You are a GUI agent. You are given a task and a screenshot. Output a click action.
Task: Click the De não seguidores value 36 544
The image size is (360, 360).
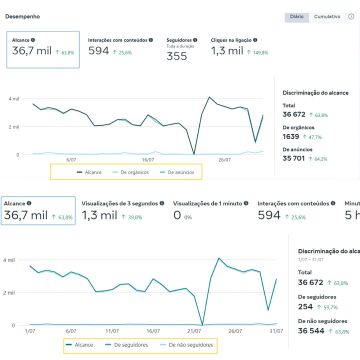(311, 331)
